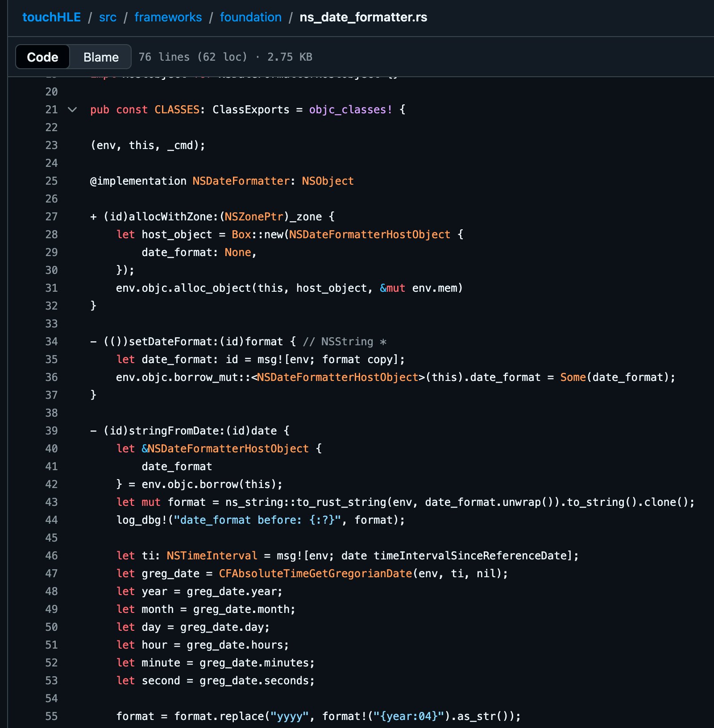This screenshot has height=728, width=714.
Task: Click the 'setDateFormat:' method name
Action: pos(174,342)
